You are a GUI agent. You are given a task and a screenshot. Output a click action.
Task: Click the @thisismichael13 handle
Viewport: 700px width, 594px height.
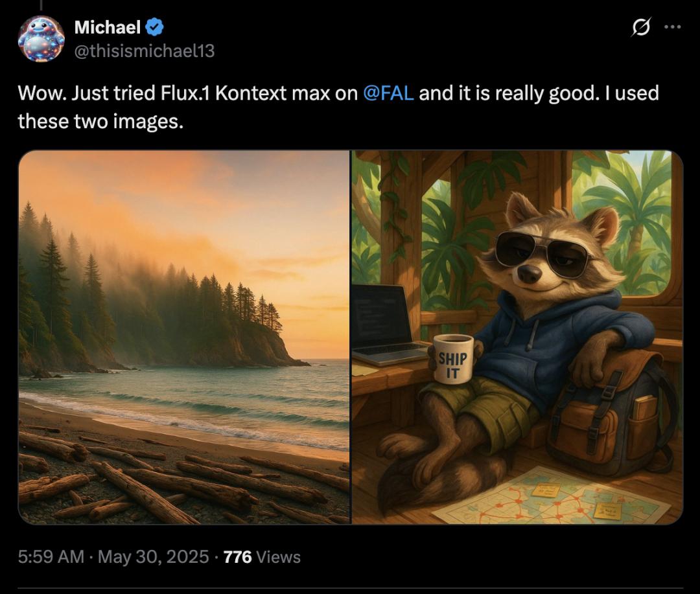tap(144, 51)
